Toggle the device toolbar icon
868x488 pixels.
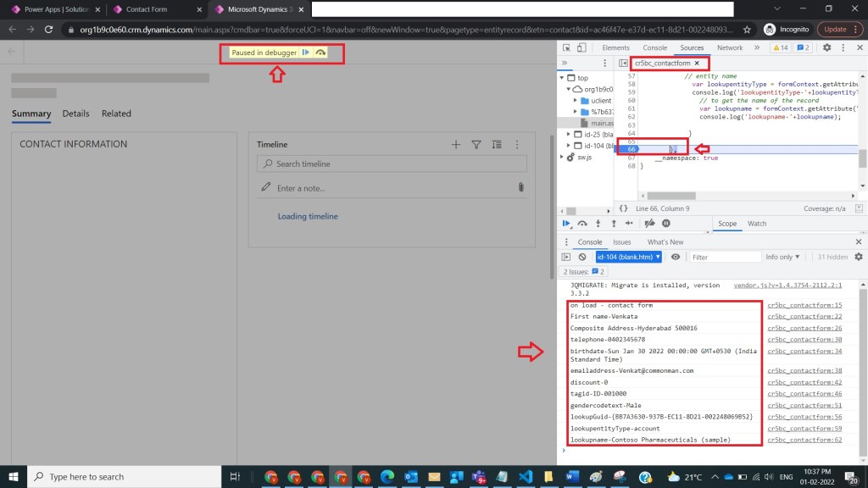(x=583, y=47)
